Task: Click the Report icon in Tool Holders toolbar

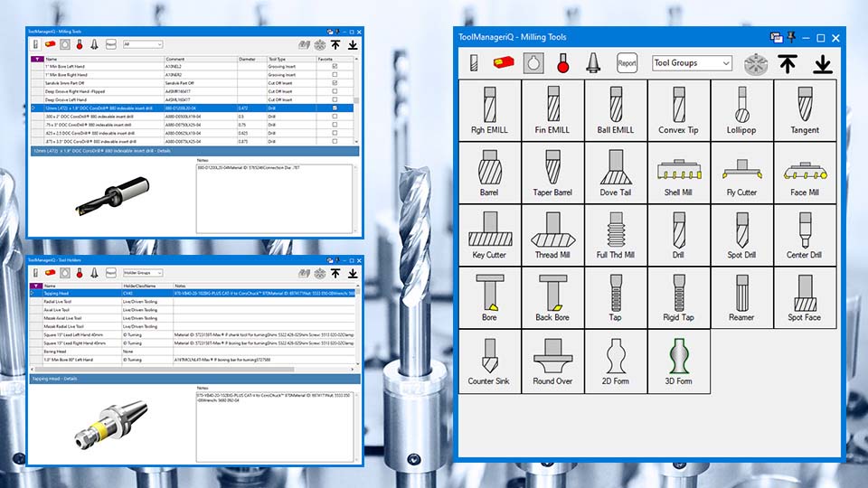Action: (110, 273)
